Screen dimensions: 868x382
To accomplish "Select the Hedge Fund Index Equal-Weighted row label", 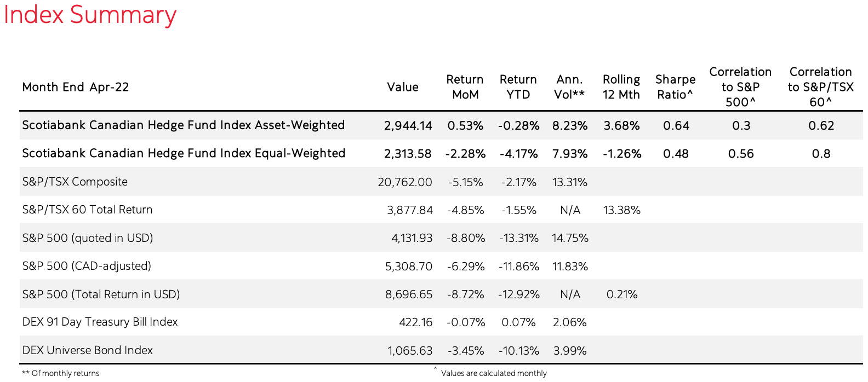I will pyautogui.click(x=184, y=153).
